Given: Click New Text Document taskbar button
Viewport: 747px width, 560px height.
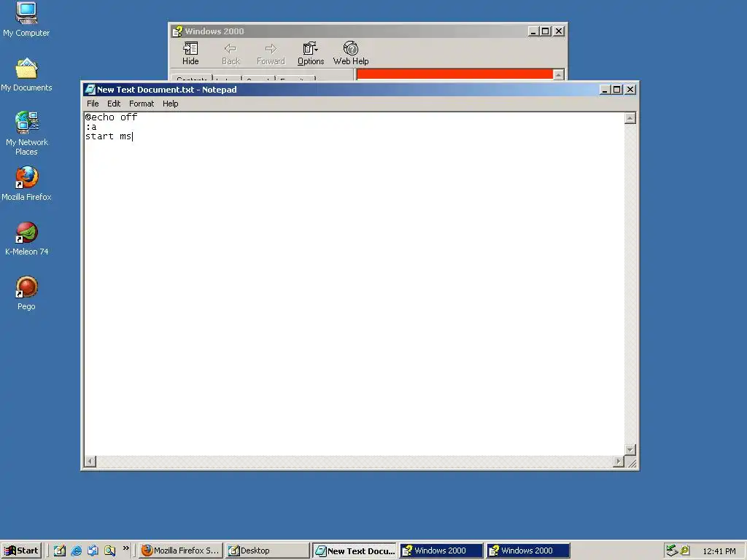Looking at the screenshot, I should (x=355, y=551).
